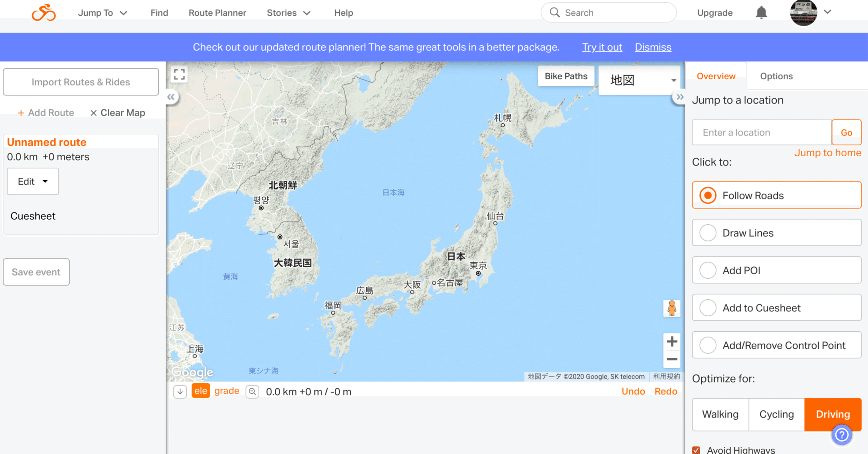This screenshot has height=454, width=868.
Task: Open the Edit dropdown for Unnamed route
Action: click(33, 181)
